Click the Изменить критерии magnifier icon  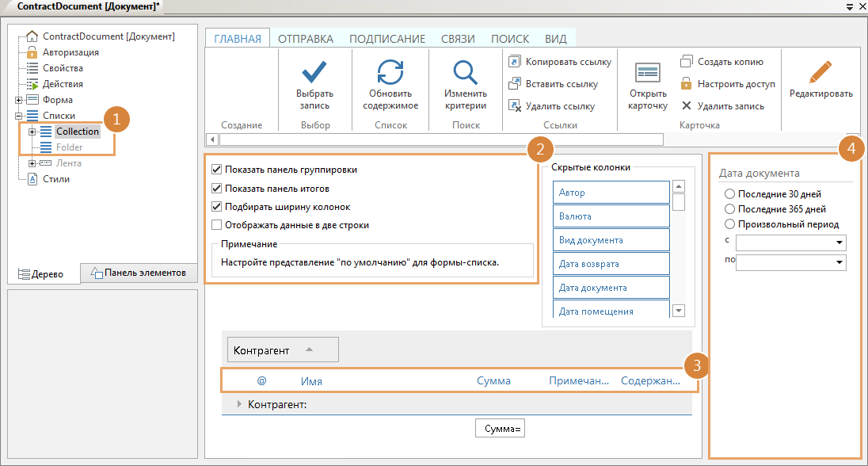click(466, 71)
